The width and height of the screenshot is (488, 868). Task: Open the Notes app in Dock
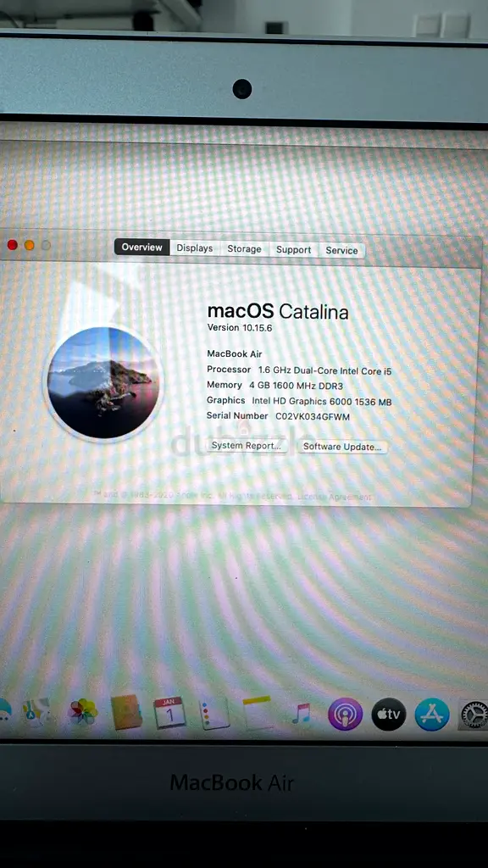[258, 713]
